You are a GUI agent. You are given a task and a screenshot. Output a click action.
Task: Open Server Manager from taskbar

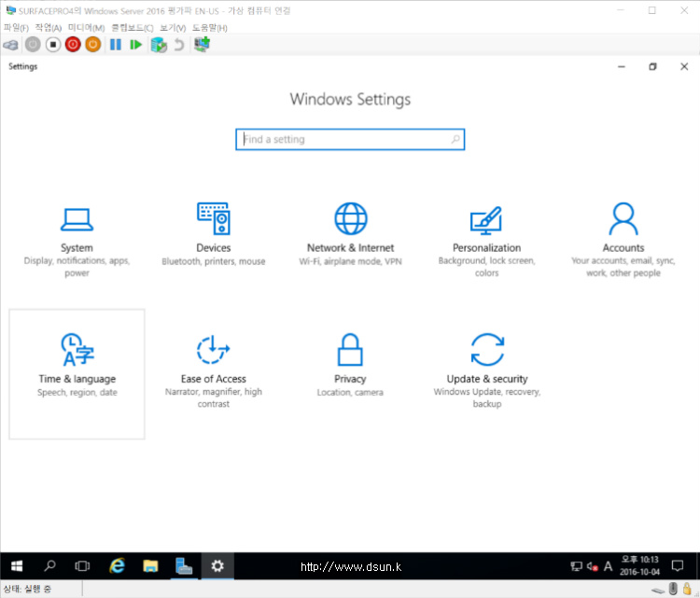click(x=184, y=566)
